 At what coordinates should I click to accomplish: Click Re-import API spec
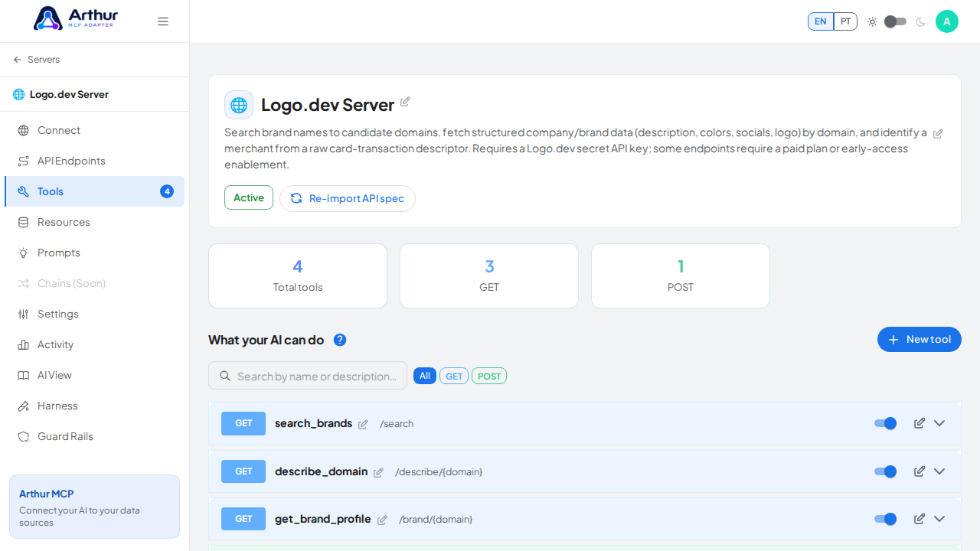click(348, 198)
